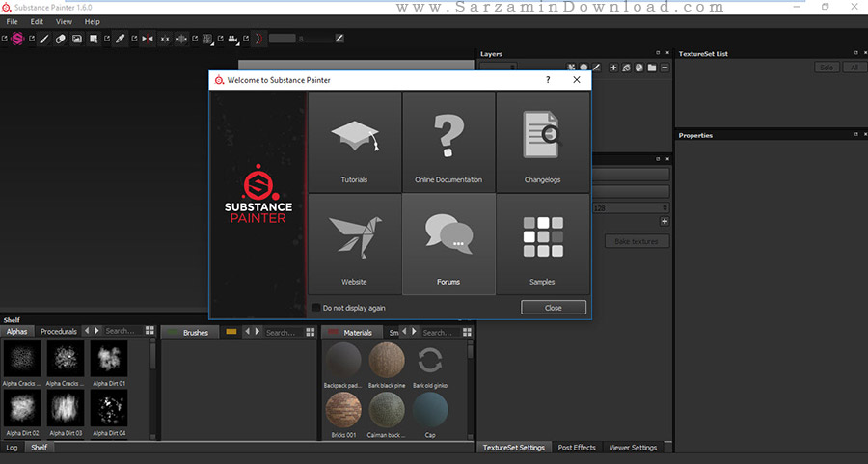Viewport: 868px width, 464px height.
Task: Click All button in TextureSet List
Action: pyautogui.click(x=854, y=68)
